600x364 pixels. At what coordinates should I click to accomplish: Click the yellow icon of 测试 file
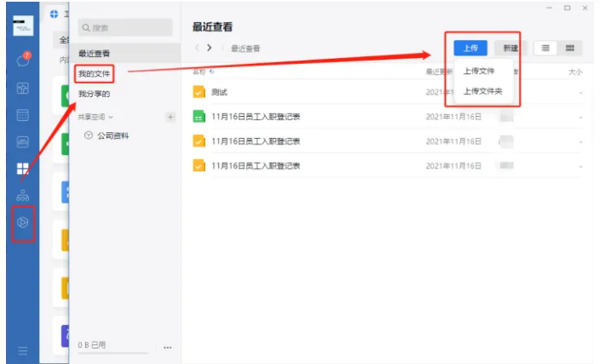(199, 92)
